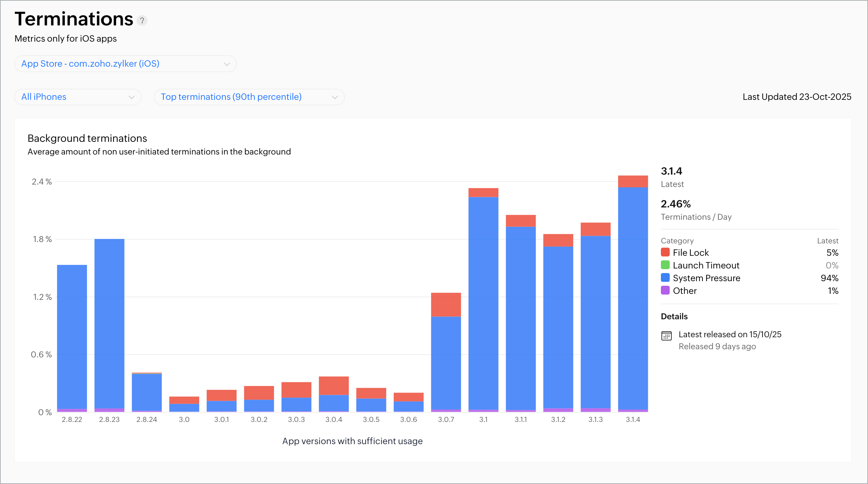Click the calendar icon under Details

[666, 335]
